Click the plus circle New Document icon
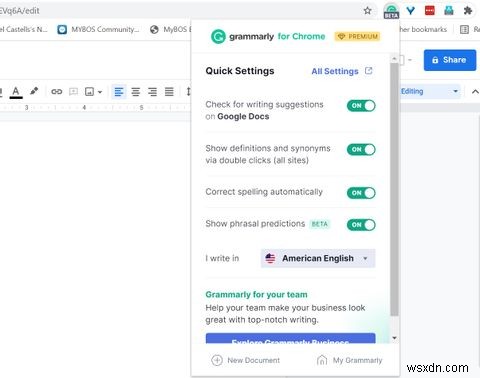Viewport: 480px width, 378px height. pos(217,360)
